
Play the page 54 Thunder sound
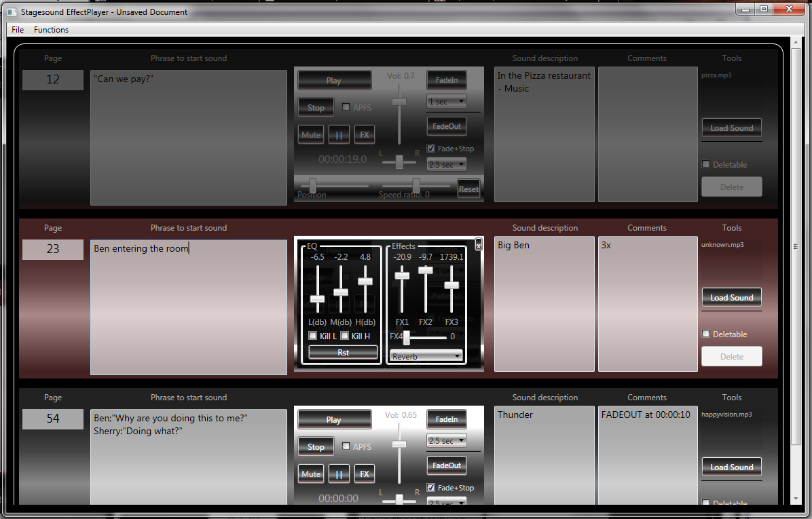335,420
